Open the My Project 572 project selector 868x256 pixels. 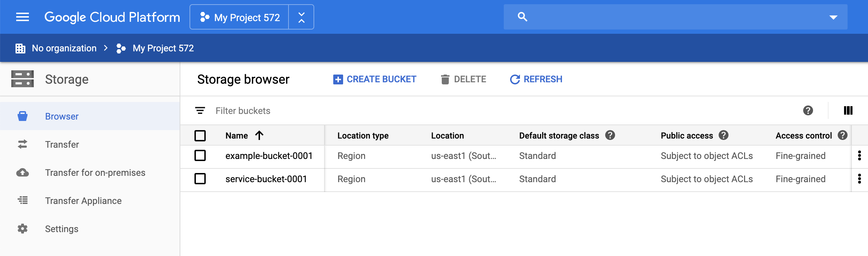(x=240, y=17)
